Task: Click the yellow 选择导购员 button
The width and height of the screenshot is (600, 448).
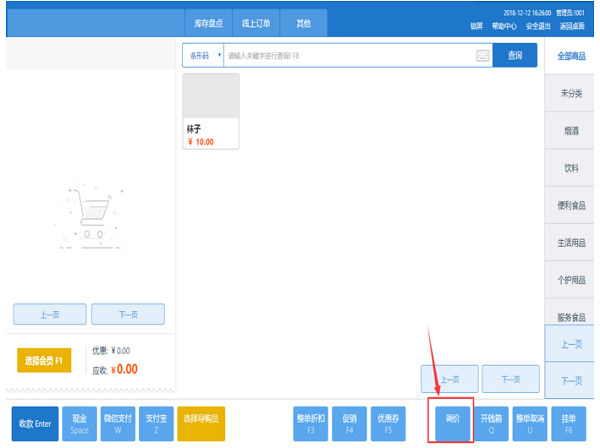Action: (201, 424)
